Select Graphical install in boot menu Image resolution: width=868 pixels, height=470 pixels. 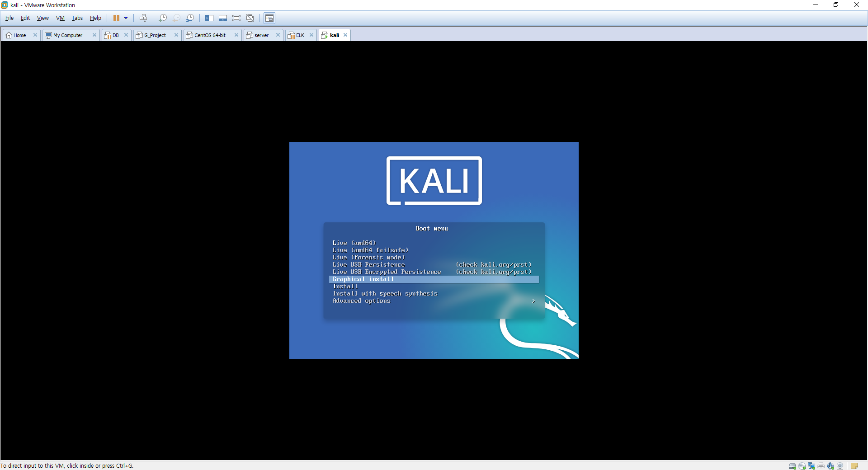point(363,279)
